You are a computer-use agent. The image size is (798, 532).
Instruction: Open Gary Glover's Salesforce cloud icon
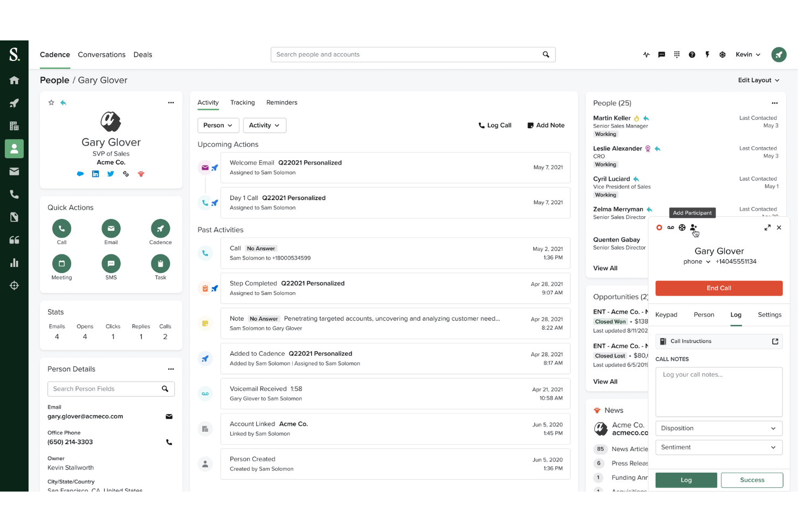click(80, 174)
